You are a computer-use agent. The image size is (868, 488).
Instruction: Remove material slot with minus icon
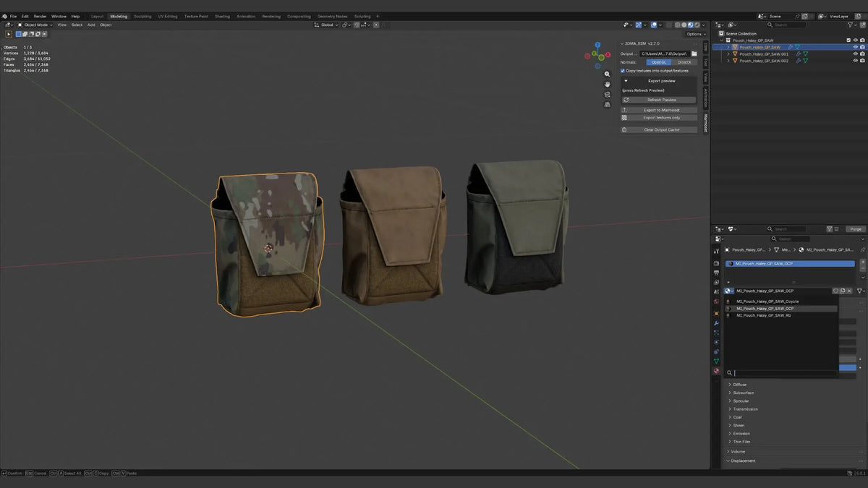point(863,268)
